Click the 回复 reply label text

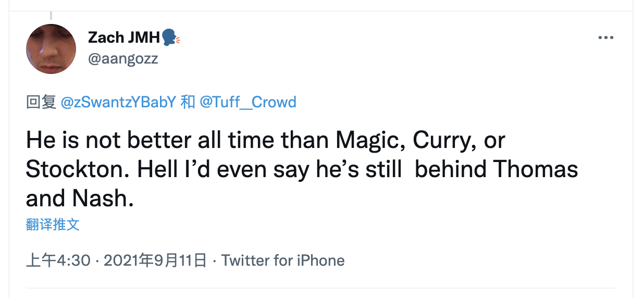(x=41, y=102)
